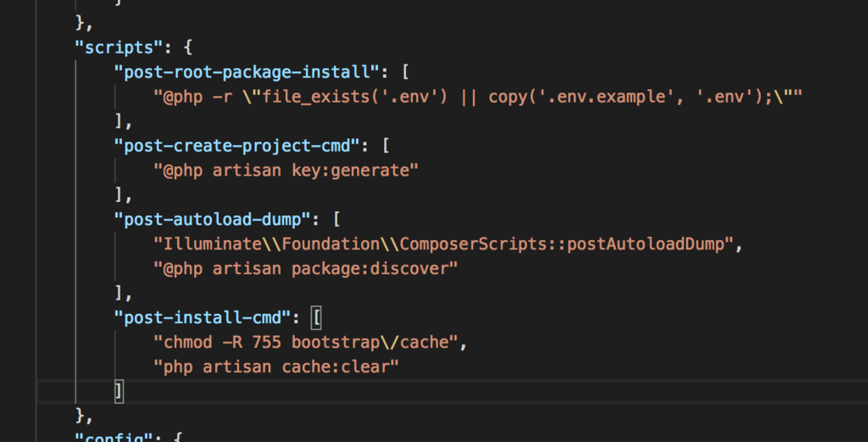Screen dimensions: 868x442
Task: Click the "@php artisan package:discover" string
Action: click(x=305, y=269)
